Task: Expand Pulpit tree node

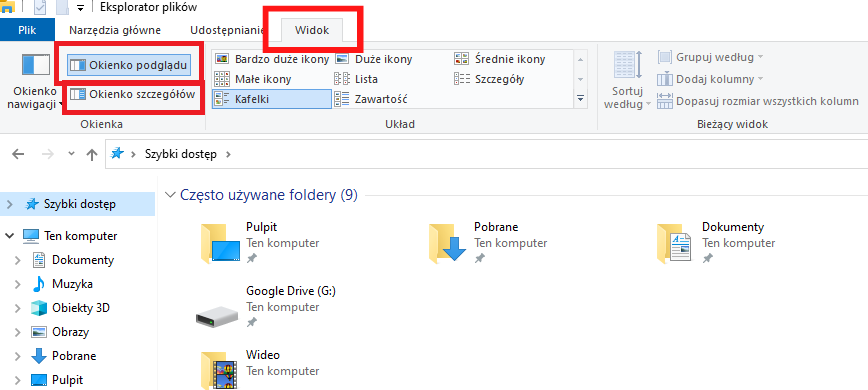Action: tap(18, 381)
